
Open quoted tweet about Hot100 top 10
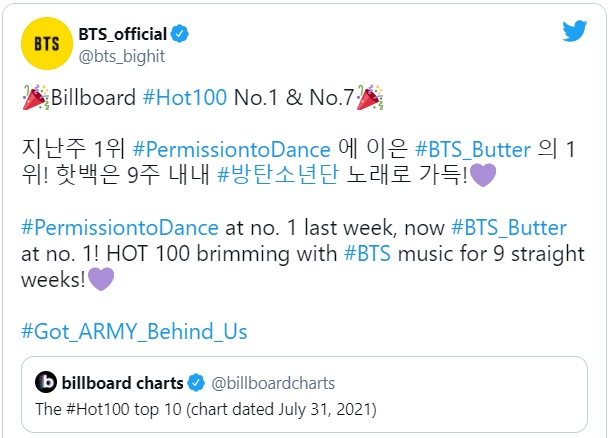tap(304, 394)
